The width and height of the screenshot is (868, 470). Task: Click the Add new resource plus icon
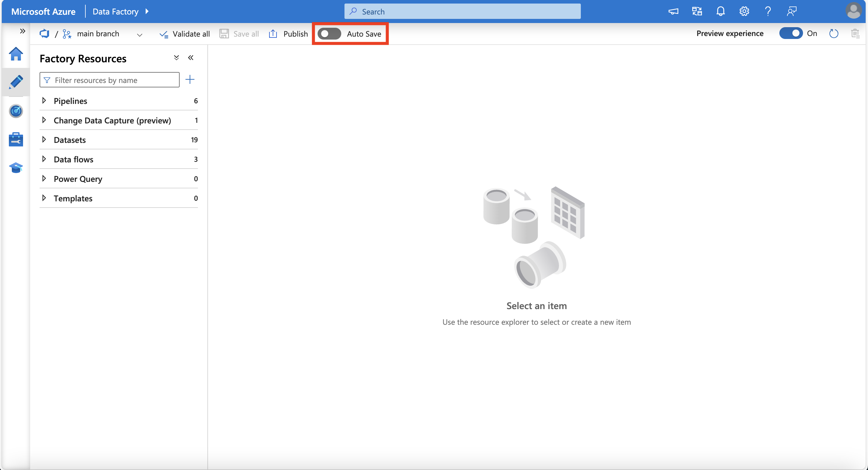click(x=190, y=79)
